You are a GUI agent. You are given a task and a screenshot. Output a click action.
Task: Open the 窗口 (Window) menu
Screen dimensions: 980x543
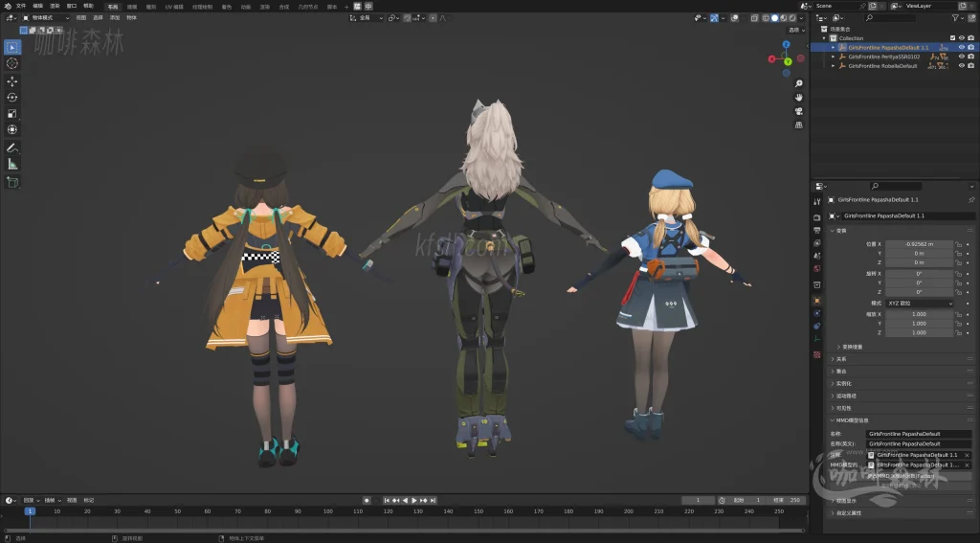(72, 6)
